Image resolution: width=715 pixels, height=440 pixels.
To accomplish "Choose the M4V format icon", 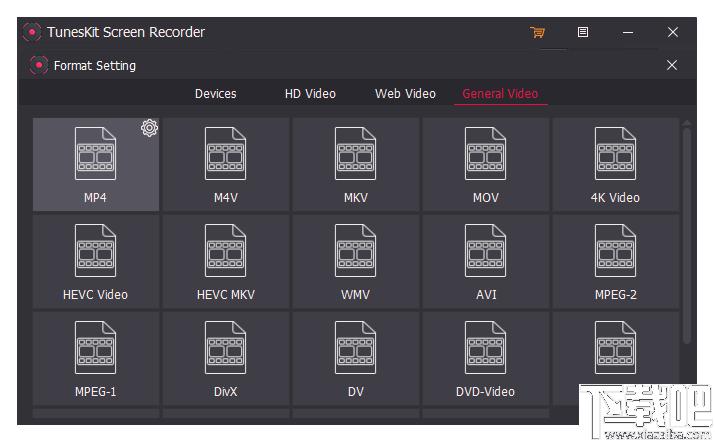I will [225, 154].
